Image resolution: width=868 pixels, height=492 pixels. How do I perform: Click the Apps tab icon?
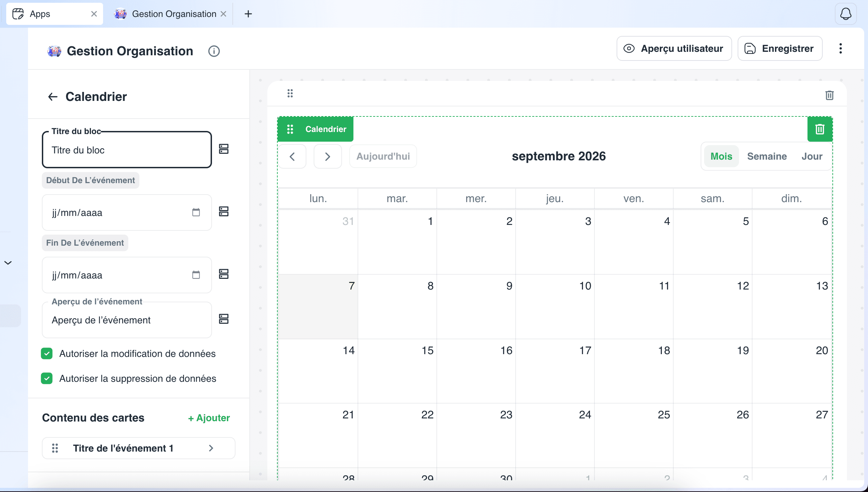coord(18,14)
